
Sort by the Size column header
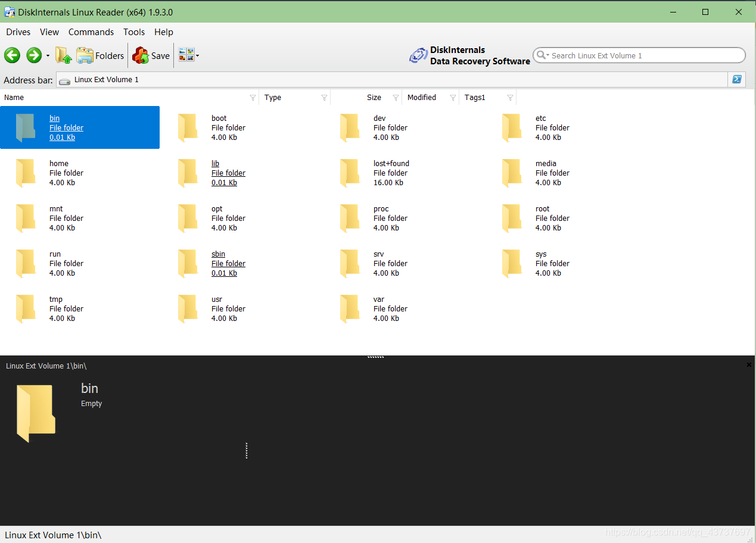(374, 98)
